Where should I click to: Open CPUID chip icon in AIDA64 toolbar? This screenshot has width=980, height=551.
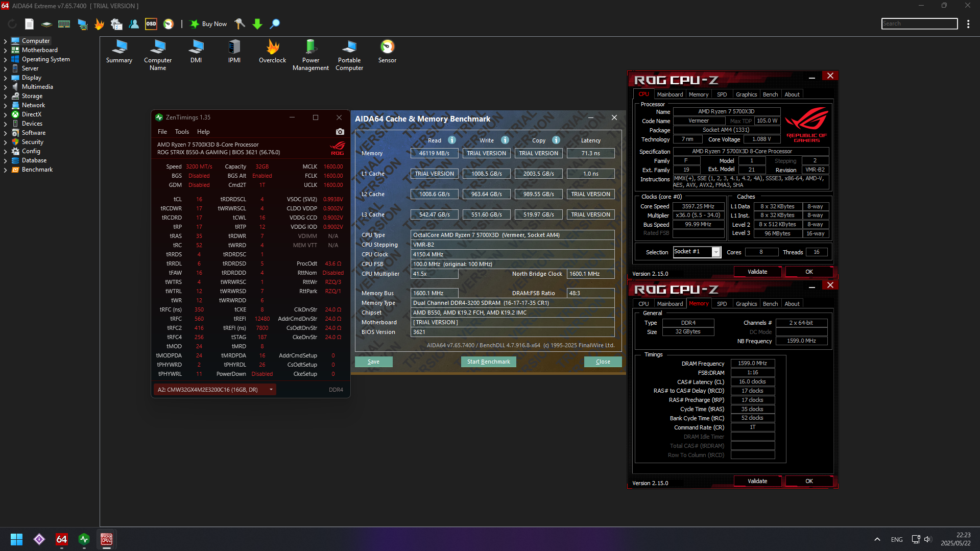pyautogui.click(x=46, y=24)
